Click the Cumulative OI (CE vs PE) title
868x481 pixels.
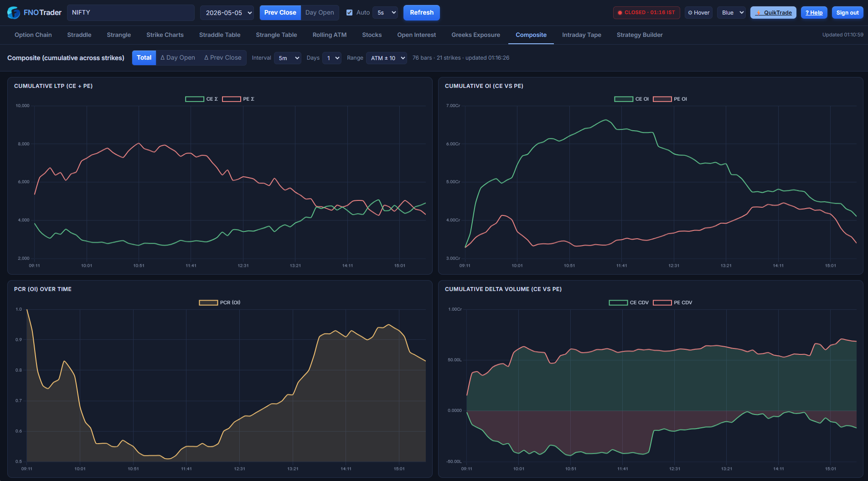[x=484, y=86]
